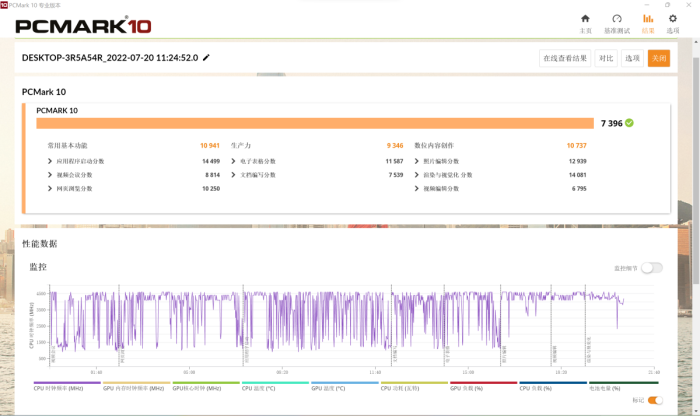Viewport: 700px width, 416px height.
Task: Toggle 电池电量 (%) dark green legend series
Action: [624, 386]
